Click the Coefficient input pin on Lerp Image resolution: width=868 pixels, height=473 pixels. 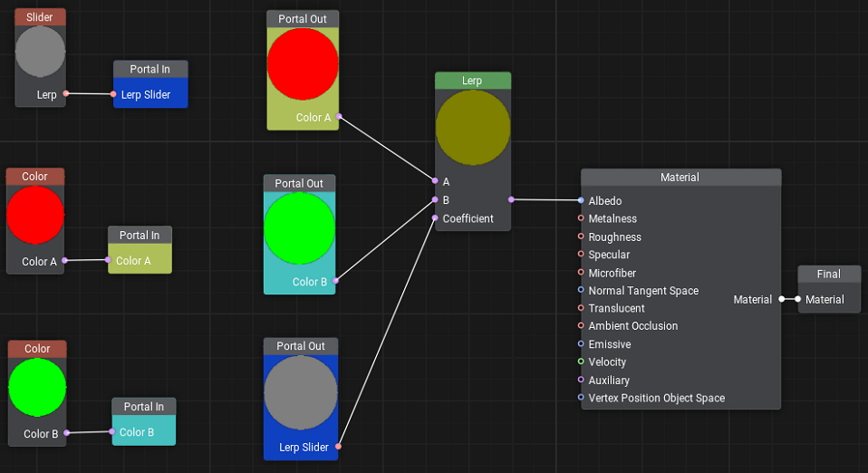click(434, 218)
